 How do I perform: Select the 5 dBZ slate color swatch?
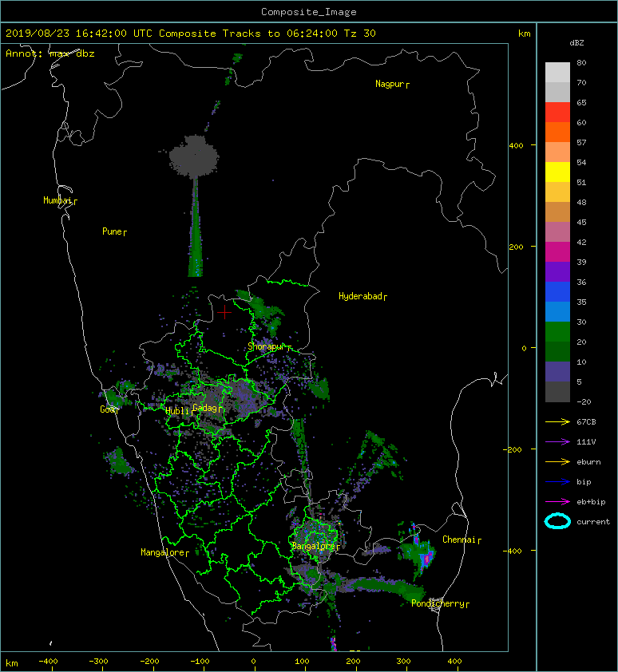tap(557, 371)
